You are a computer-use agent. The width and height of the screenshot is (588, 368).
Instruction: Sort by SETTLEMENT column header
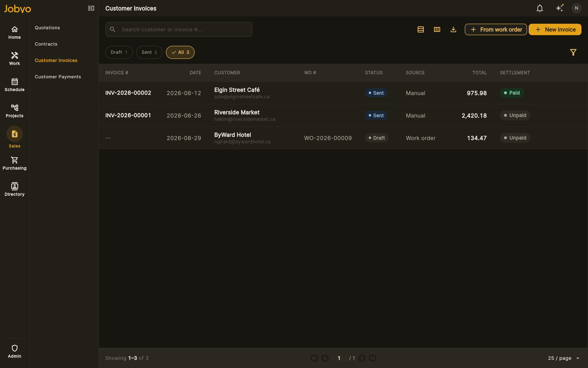(x=515, y=73)
